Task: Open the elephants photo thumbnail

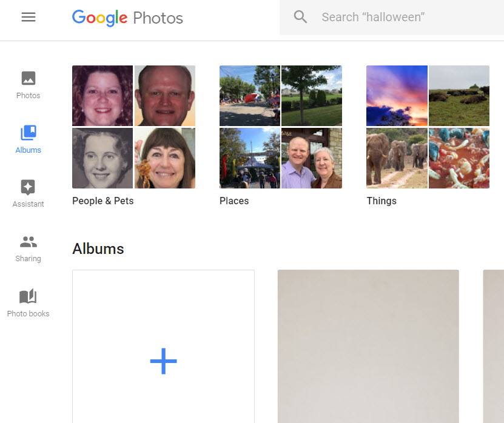Action: [397, 158]
